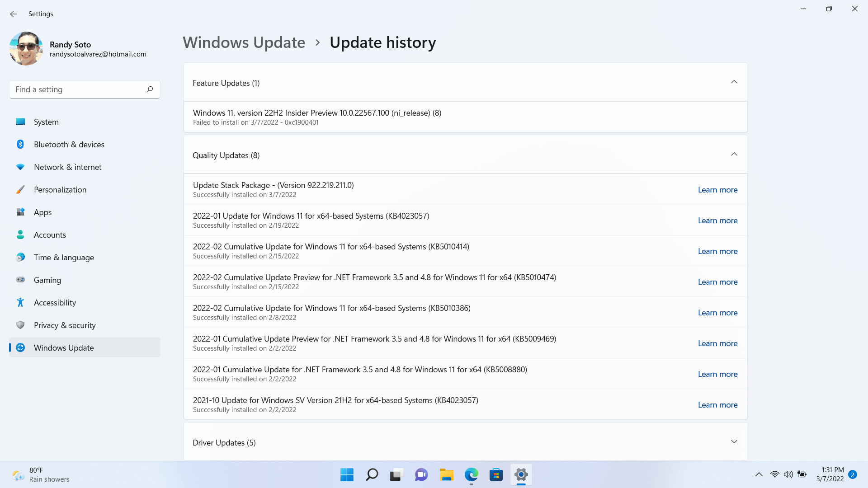Click the Accessibility icon in sidebar
Viewport: 868px width, 488px height.
coord(21,302)
